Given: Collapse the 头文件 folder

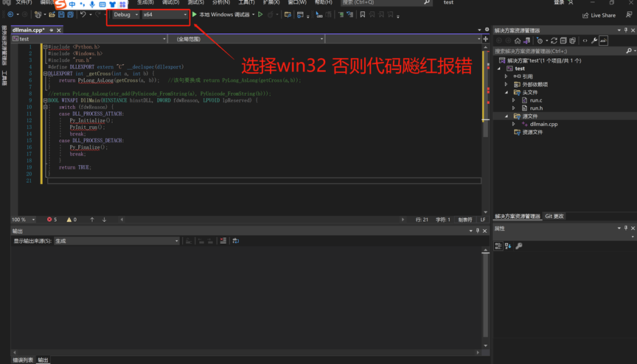Looking at the screenshot, I should (507, 93).
